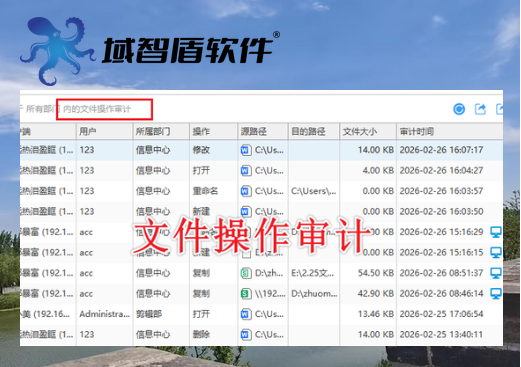
Task: Click the monitor icon in the 15:16:29 row
Action: 496,232
